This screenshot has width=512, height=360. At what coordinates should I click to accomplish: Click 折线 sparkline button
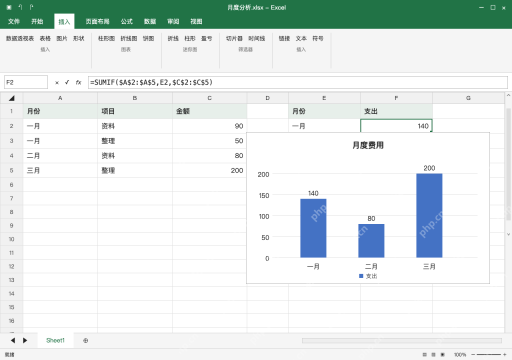pyautogui.click(x=173, y=39)
